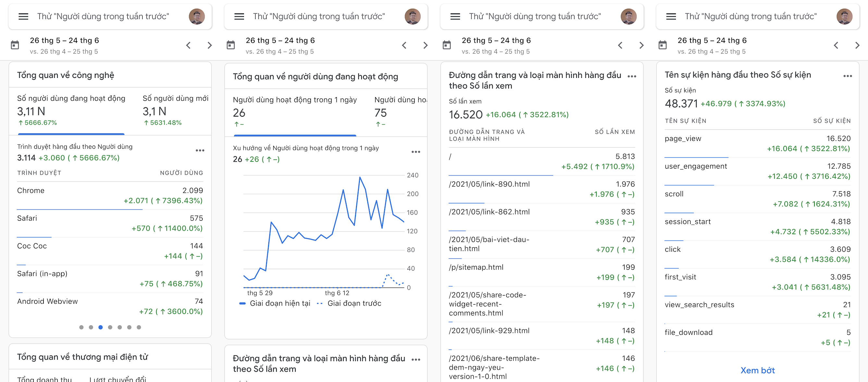Tap the '/2021/05/link-862.html' page row
The image size is (868, 382).
pos(542,217)
